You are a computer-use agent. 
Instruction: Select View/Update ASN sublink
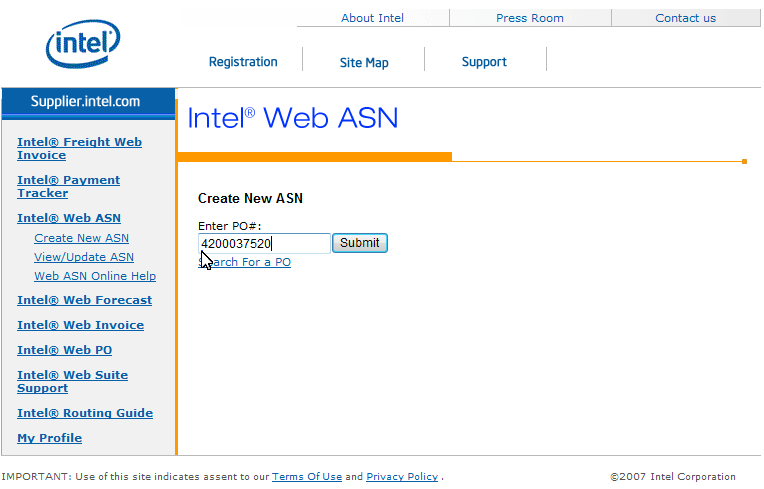pos(84,257)
